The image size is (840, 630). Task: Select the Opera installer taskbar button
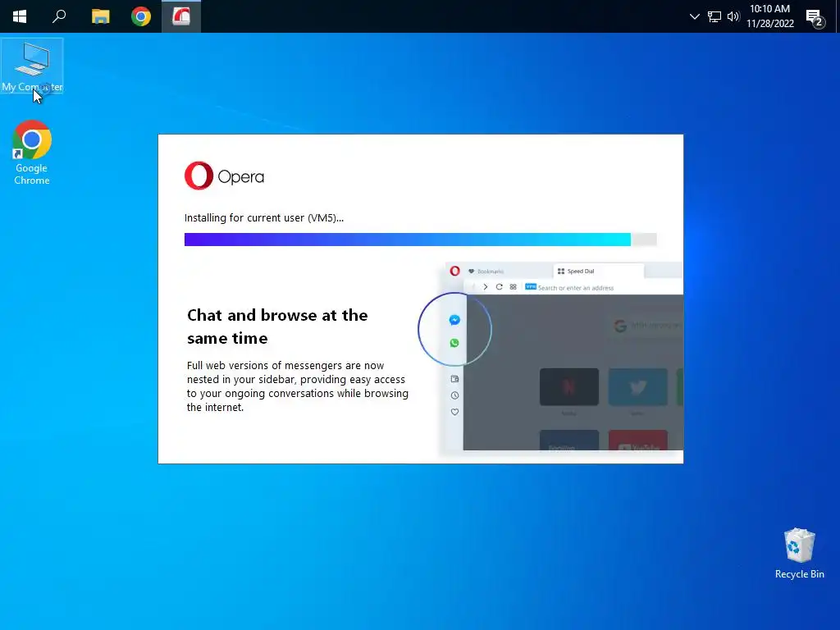click(181, 16)
